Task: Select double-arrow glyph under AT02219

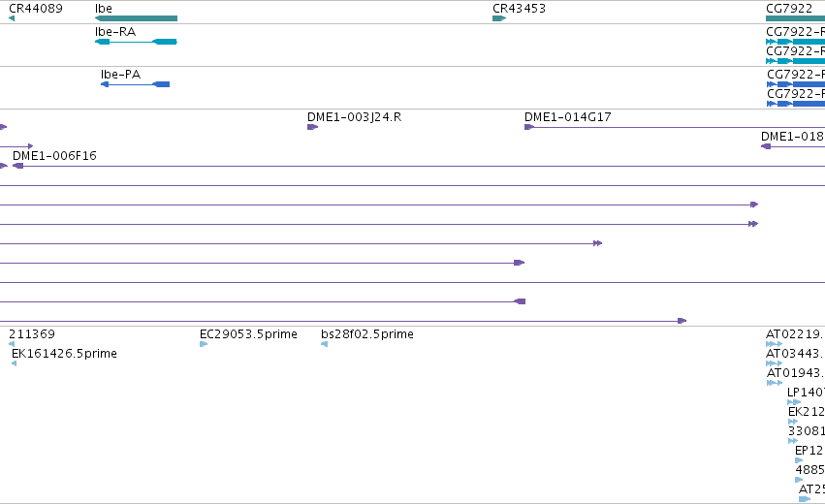Action: coord(774,344)
